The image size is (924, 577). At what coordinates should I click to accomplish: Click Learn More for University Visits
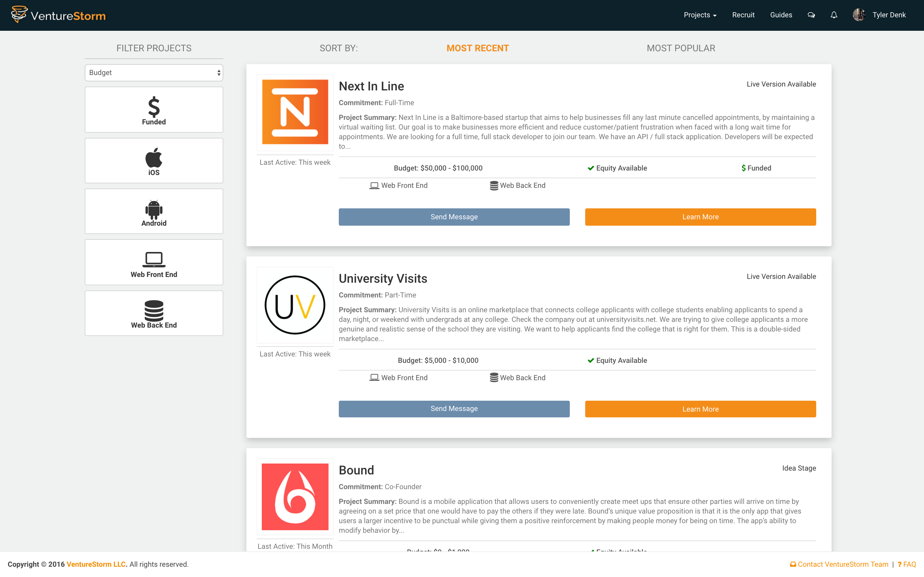pos(700,409)
